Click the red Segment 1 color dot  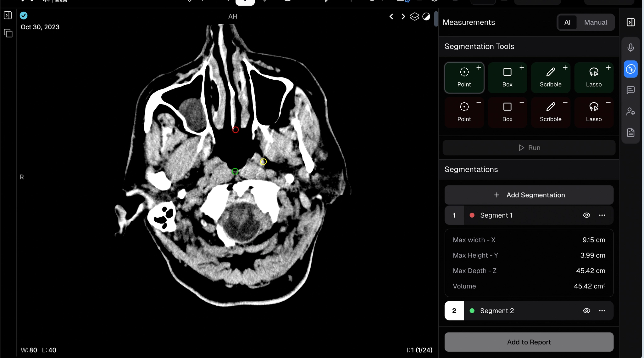click(x=472, y=215)
